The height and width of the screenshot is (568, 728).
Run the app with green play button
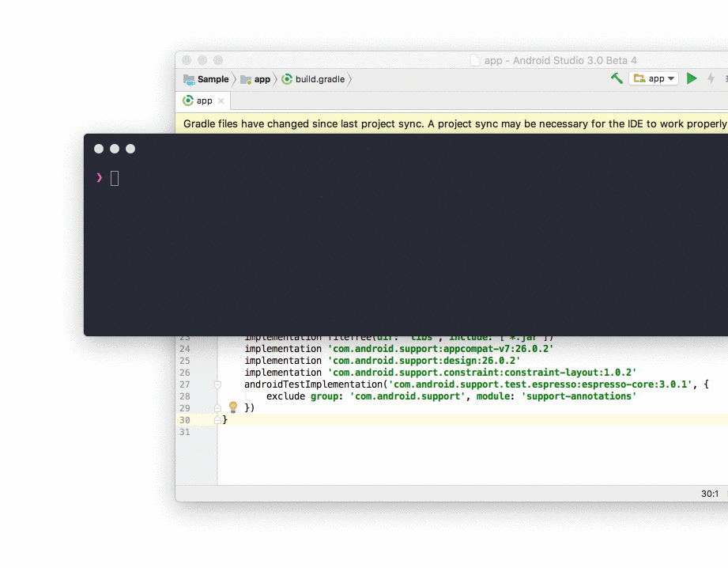pyautogui.click(x=692, y=78)
